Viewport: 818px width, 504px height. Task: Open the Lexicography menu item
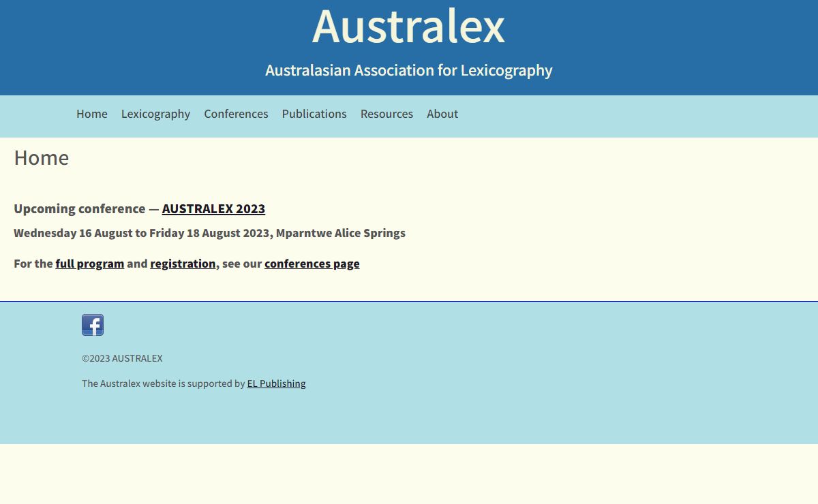coord(155,114)
